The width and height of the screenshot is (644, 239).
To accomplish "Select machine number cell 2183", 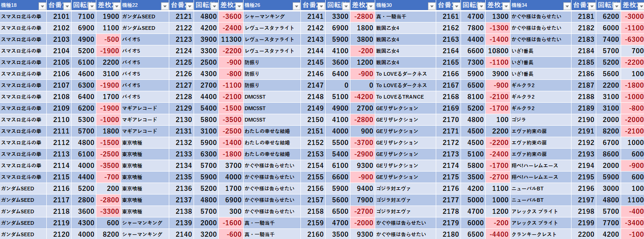I will point(584,39).
